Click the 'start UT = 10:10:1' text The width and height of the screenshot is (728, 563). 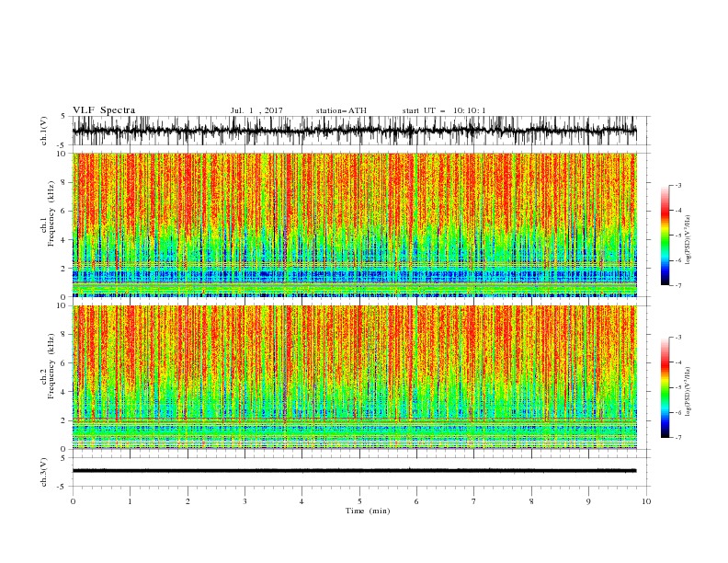pos(444,110)
